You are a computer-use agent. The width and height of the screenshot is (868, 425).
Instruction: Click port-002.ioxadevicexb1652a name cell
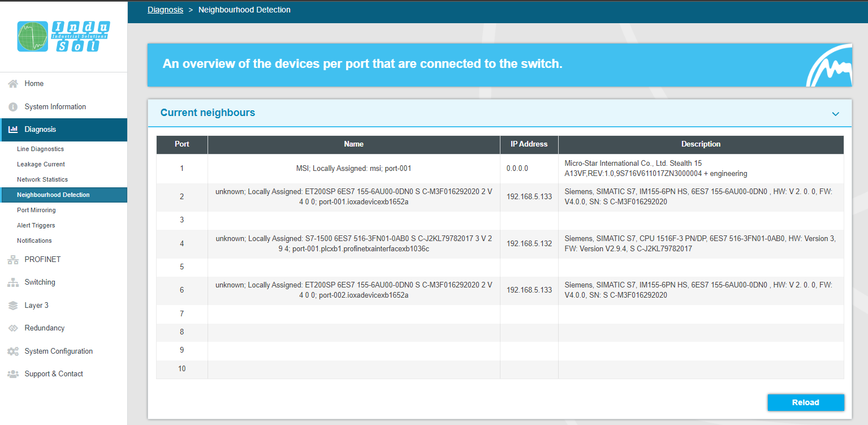coord(354,290)
